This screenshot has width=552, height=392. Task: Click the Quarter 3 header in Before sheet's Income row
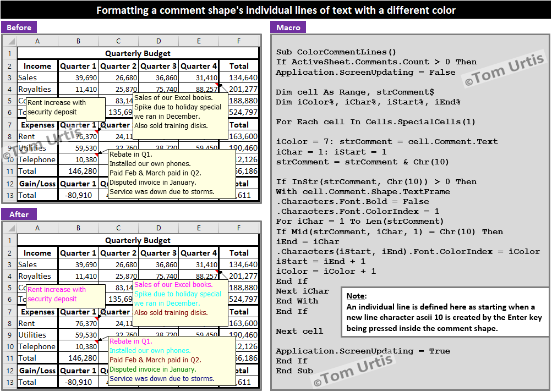pos(159,66)
